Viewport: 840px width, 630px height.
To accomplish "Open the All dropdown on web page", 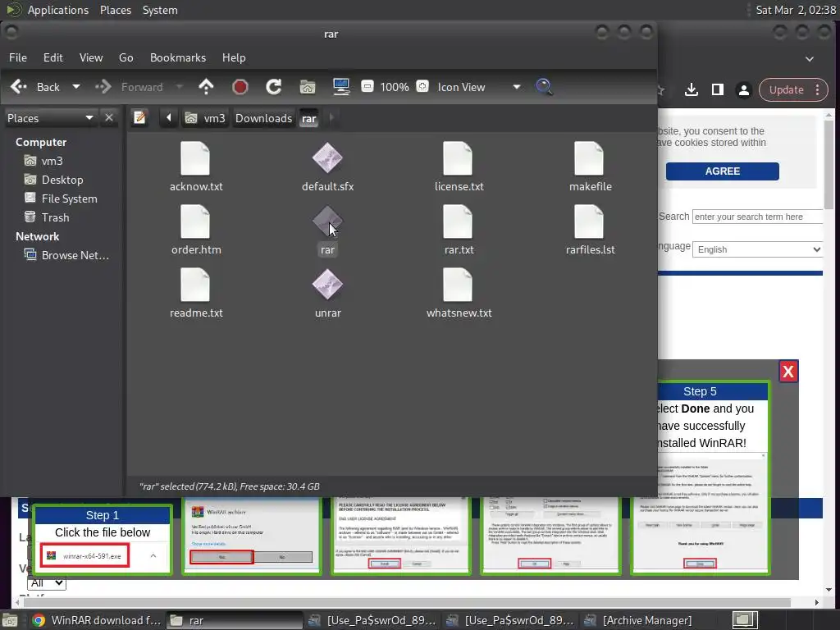I will (47, 583).
